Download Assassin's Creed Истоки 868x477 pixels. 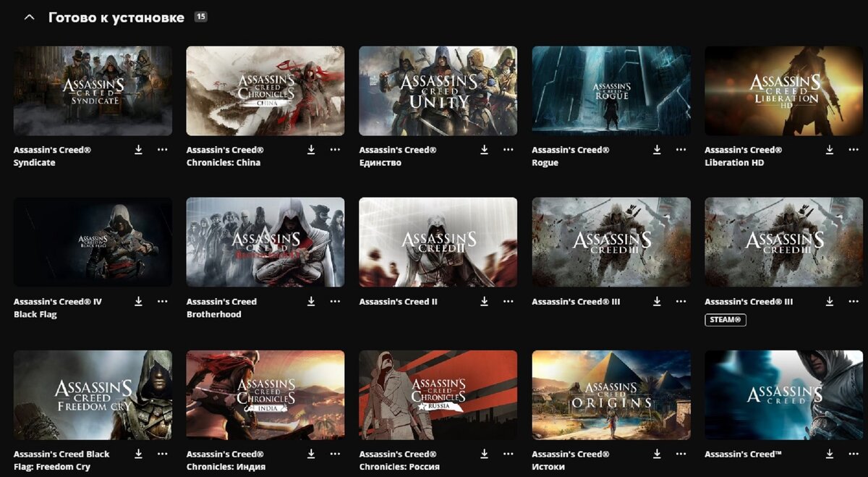[x=657, y=454]
